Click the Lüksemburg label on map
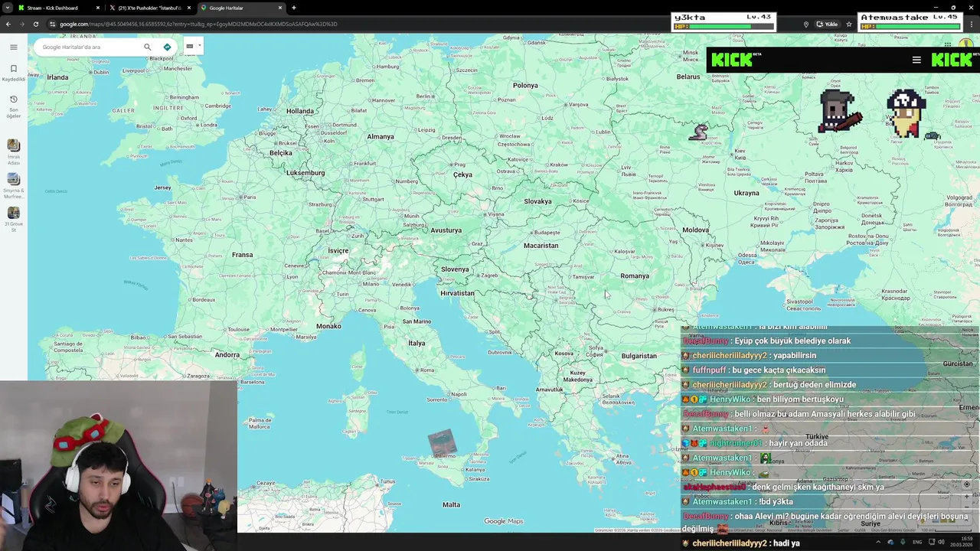 [305, 173]
